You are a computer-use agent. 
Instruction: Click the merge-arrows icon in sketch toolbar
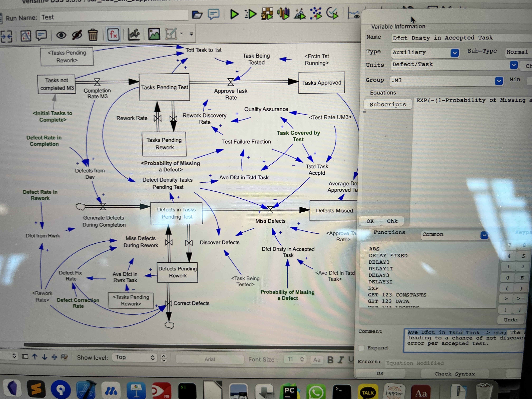[6, 37]
